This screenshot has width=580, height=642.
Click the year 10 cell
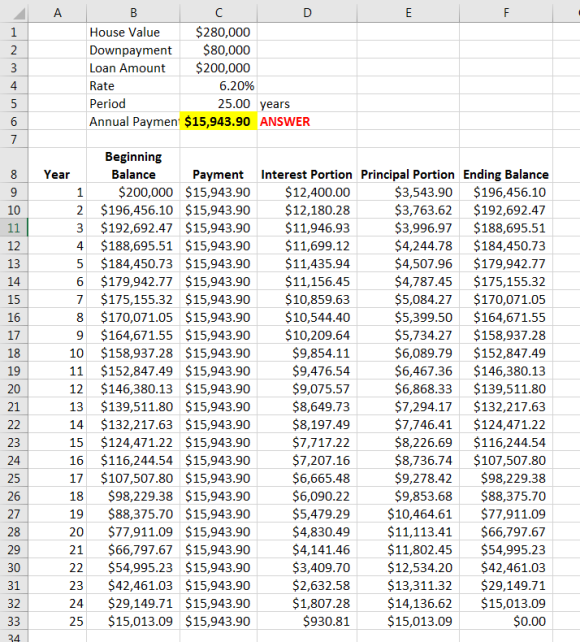tap(57, 353)
